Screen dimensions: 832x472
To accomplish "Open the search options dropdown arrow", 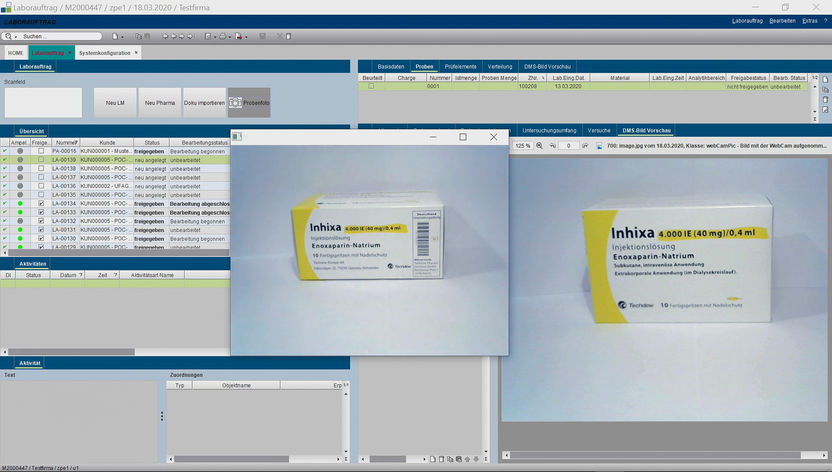I will point(16,37).
